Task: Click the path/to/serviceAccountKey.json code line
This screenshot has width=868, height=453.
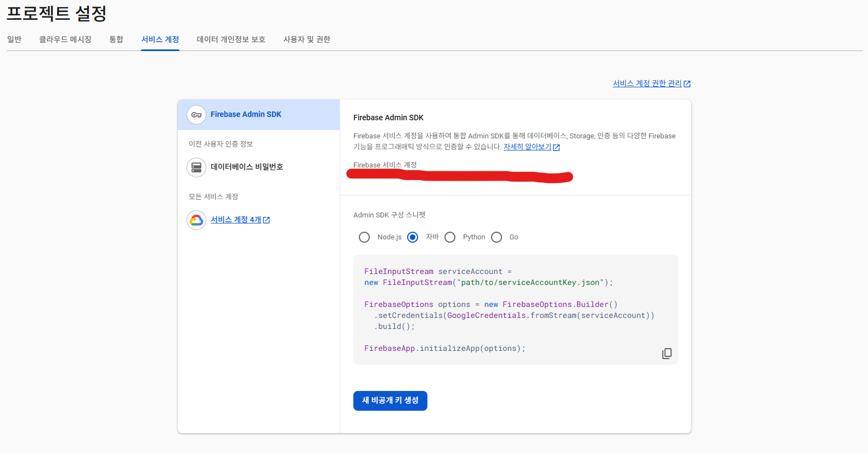Action: (x=488, y=282)
